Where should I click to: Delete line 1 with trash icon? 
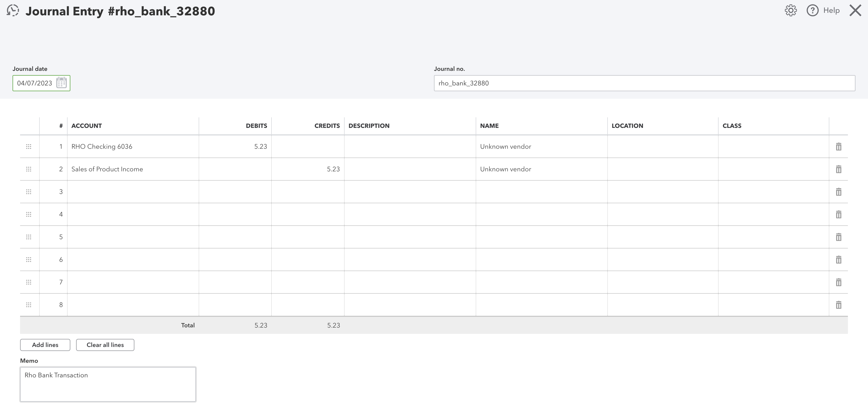coord(838,147)
